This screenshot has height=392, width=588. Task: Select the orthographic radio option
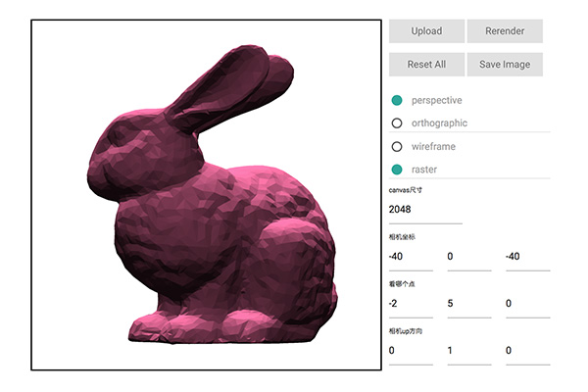[397, 123]
